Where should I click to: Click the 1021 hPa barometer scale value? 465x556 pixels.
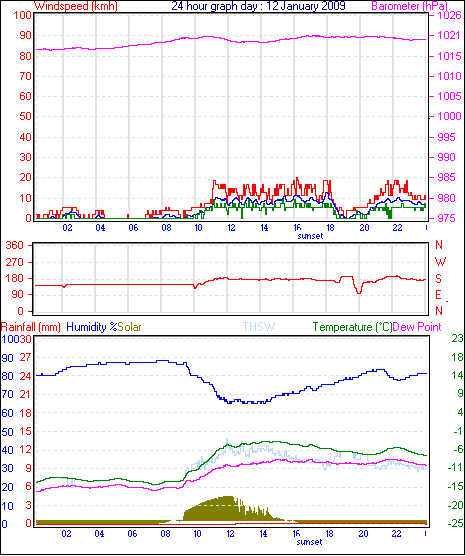coord(449,35)
